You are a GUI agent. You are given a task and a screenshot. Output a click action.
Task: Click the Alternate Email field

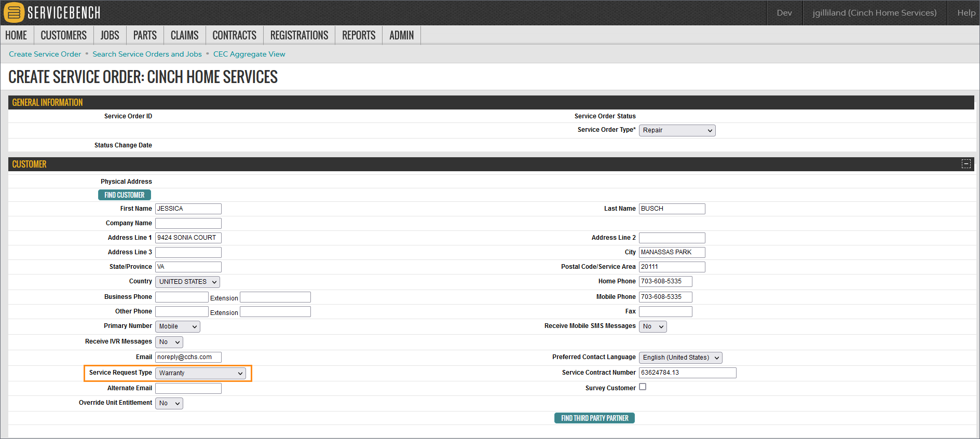point(188,388)
